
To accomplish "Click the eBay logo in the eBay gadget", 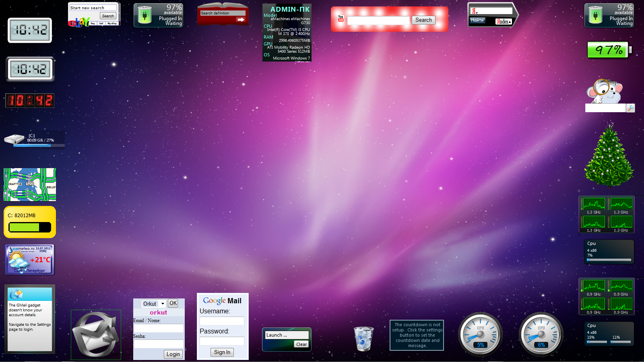I will 79,23.
